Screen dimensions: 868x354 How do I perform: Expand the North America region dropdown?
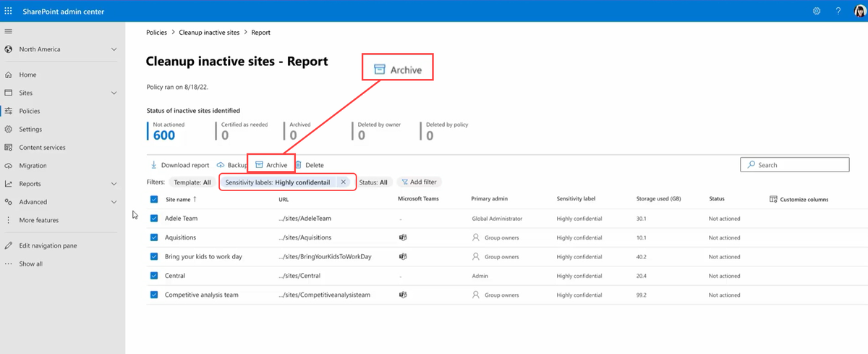(x=114, y=49)
